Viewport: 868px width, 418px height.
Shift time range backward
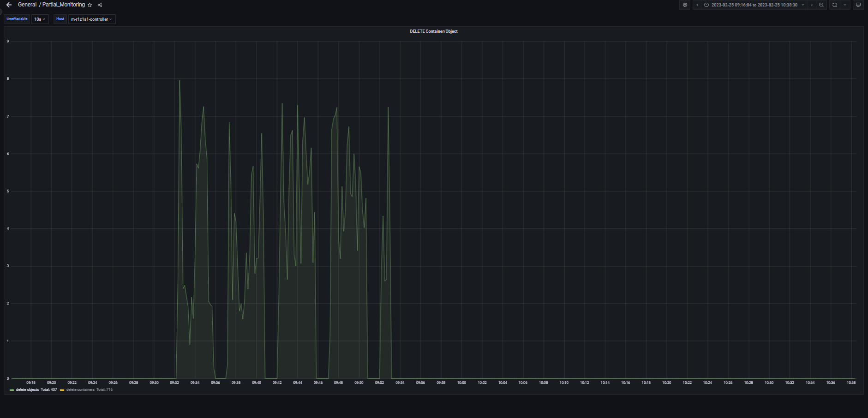pyautogui.click(x=697, y=5)
